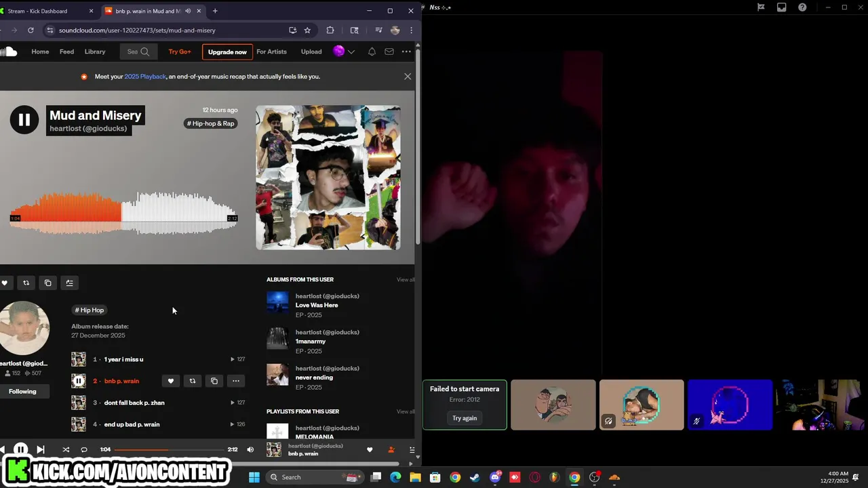
Task: Dismiss the 2025 Playback banner
Action: pos(408,77)
